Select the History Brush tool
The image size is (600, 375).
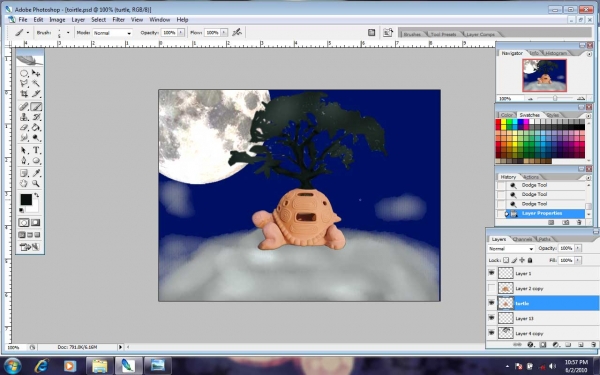coord(36,117)
